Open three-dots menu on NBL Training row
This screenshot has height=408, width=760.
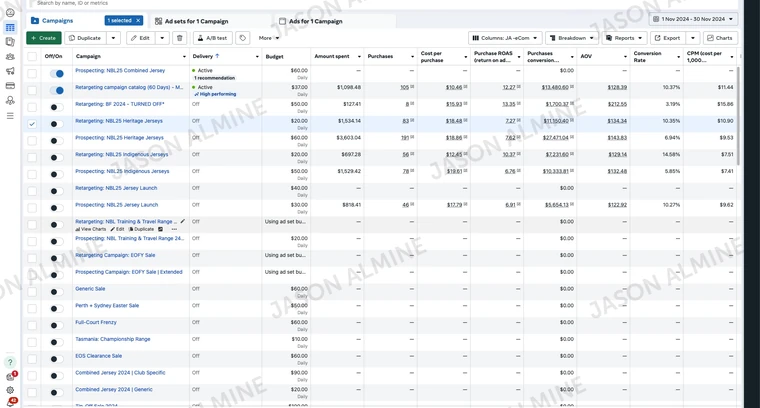[x=174, y=229]
